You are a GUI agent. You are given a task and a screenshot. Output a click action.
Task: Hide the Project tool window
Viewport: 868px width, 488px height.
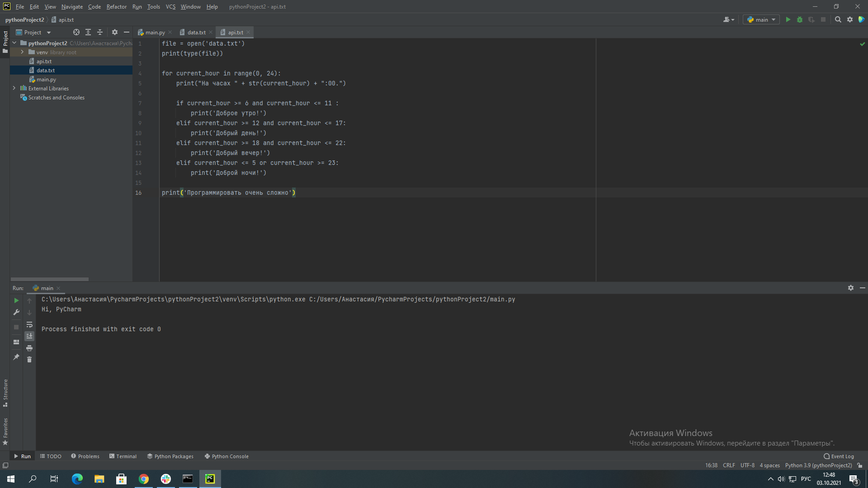pos(127,33)
